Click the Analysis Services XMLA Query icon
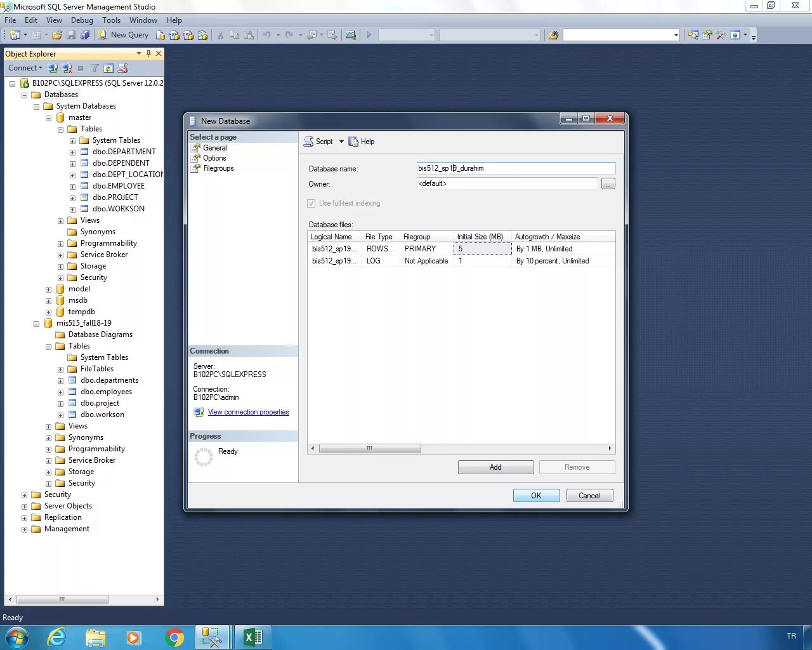Screen dimensions: 812x650 (202, 35)
